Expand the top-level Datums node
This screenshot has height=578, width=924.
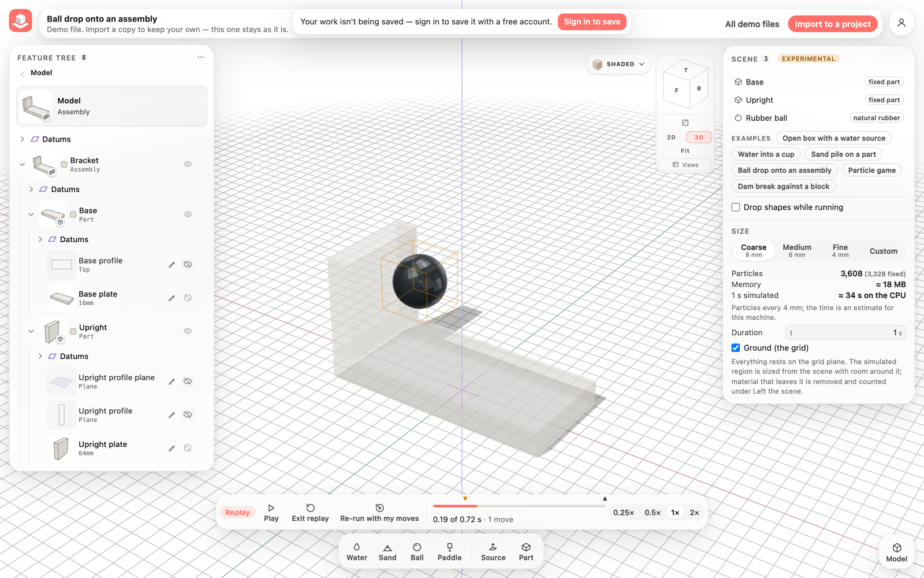[22, 139]
